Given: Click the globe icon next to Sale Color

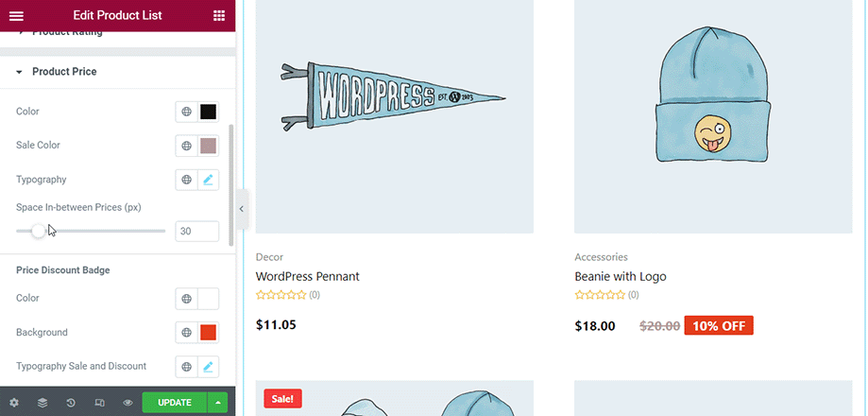Looking at the screenshot, I should tap(187, 146).
